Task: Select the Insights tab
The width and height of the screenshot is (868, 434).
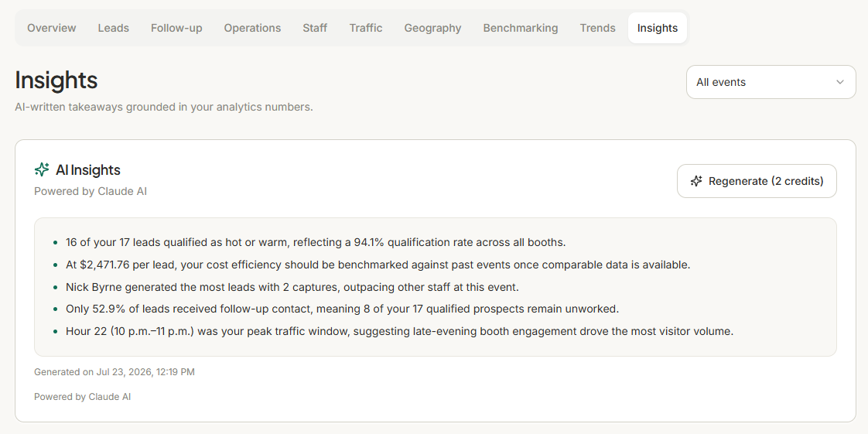Action: click(x=658, y=28)
